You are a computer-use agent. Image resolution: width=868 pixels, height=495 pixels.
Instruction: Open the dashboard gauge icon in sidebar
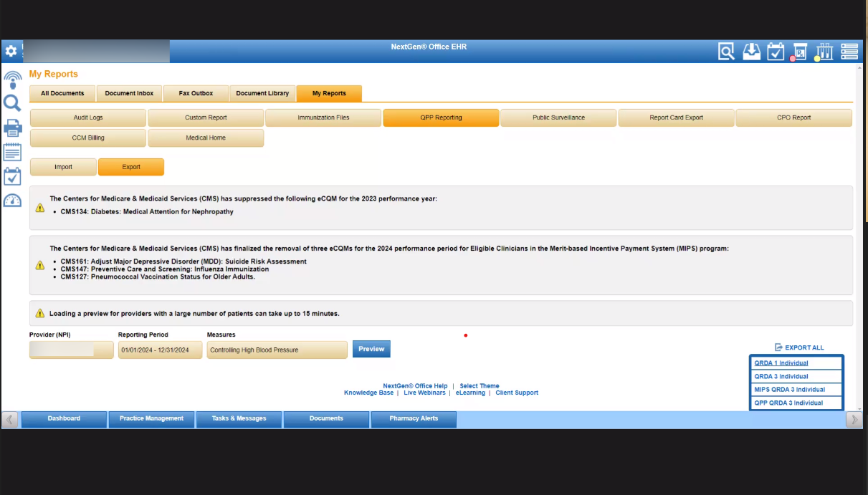point(12,201)
